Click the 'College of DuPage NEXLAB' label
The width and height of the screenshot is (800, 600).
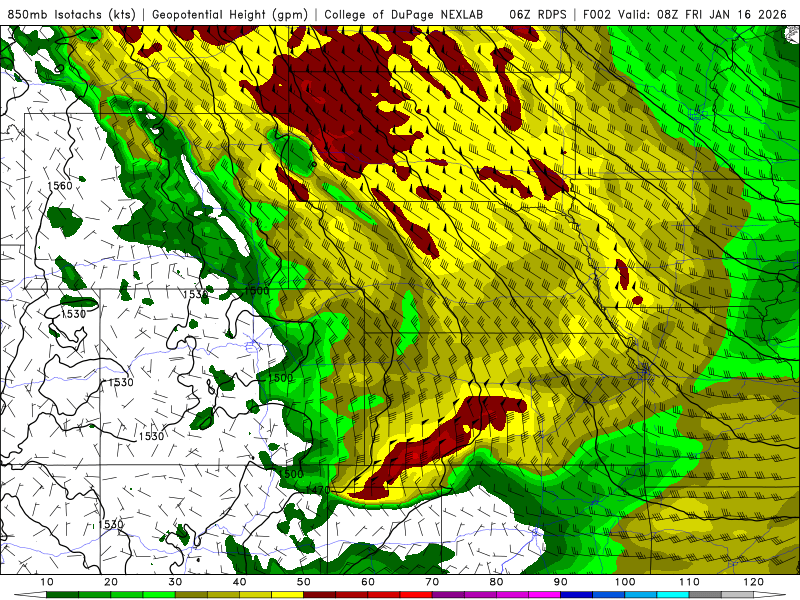point(404,15)
